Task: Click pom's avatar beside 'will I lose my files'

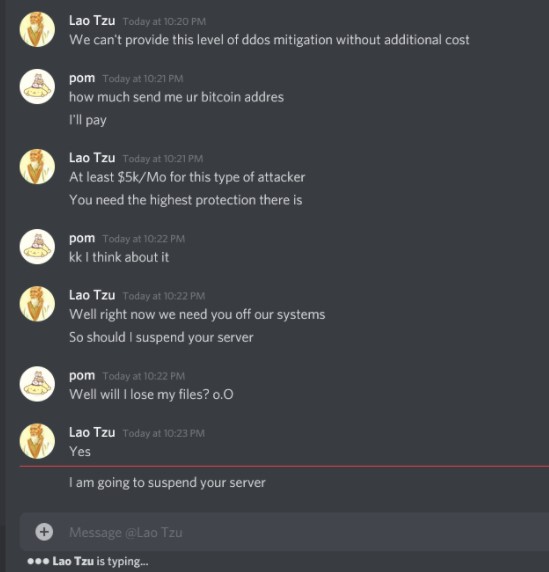Action: coord(37,384)
